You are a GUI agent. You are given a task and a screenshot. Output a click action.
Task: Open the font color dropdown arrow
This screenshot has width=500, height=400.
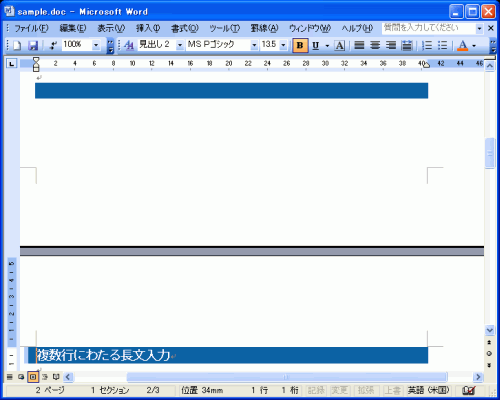pyautogui.click(x=474, y=46)
